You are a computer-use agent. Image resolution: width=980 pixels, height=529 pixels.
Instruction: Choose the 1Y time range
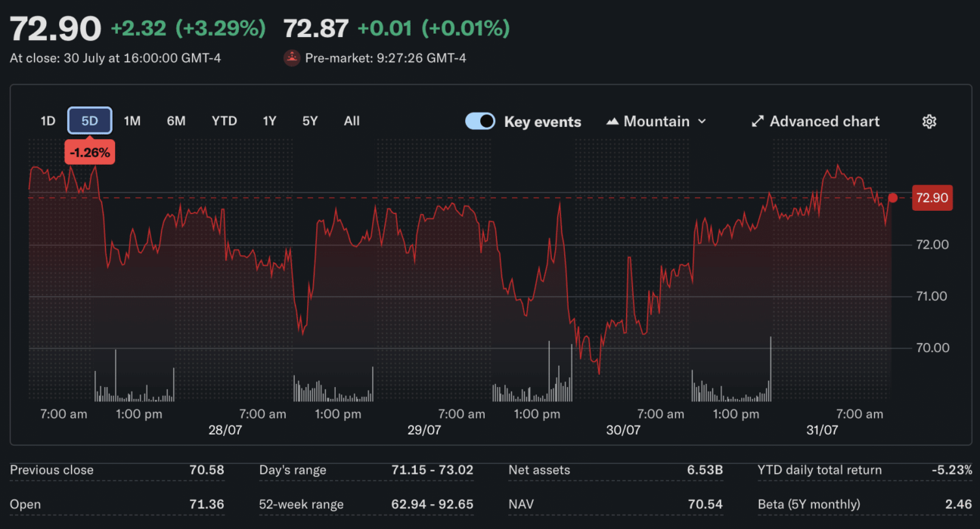click(270, 121)
